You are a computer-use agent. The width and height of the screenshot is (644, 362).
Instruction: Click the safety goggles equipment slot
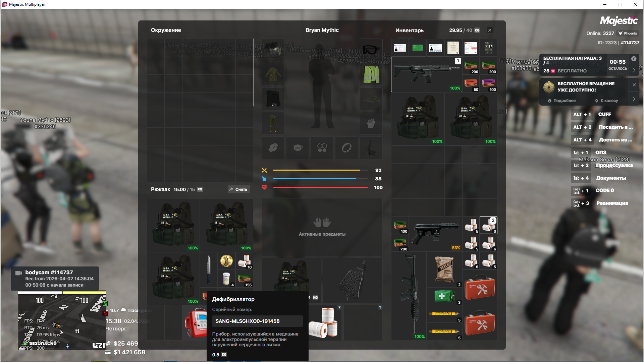click(371, 50)
